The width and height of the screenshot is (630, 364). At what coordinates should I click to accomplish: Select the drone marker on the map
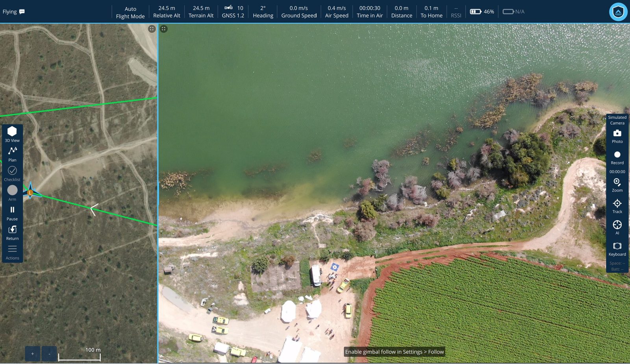[x=30, y=192]
